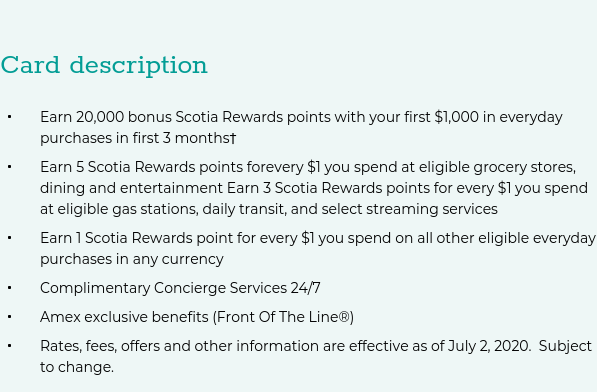Click the bullet beside Earn 1 Scotia Rewards
Image resolution: width=597 pixels, height=392 pixels.
10,238
